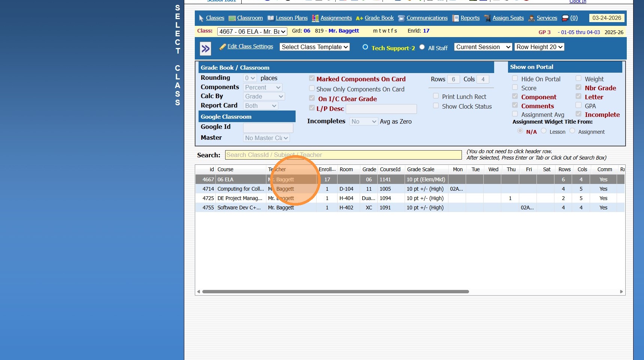This screenshot has width=644, height=360.
Task: Click the Assignments books icon
Action: (315, 18)
